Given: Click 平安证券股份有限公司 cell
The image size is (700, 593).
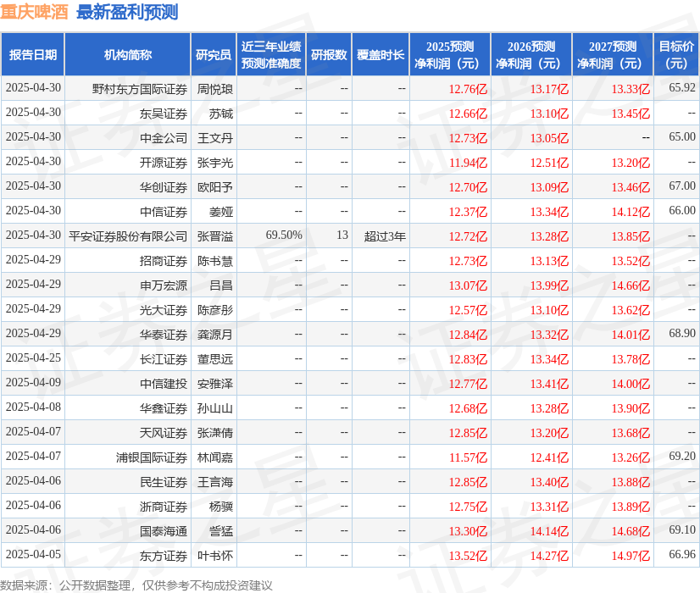Looking at the screenshot, I should pyautogui.click(x=128, y=236).
